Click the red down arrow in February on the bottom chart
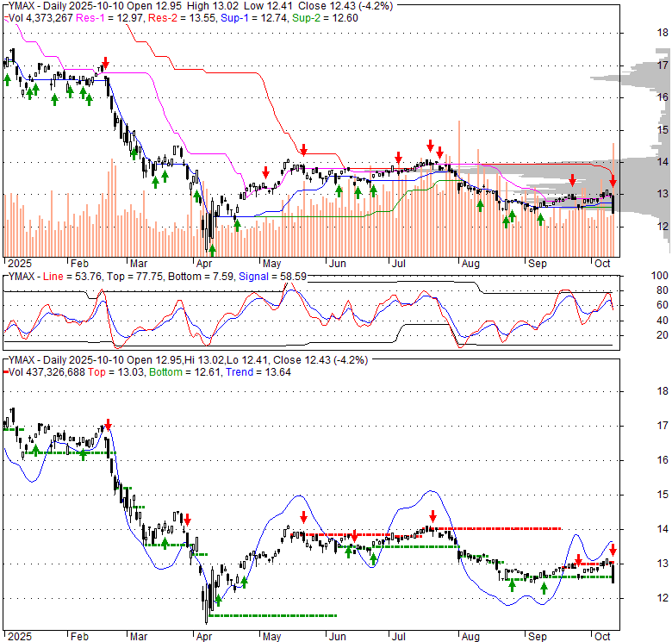 pos(108,425)
